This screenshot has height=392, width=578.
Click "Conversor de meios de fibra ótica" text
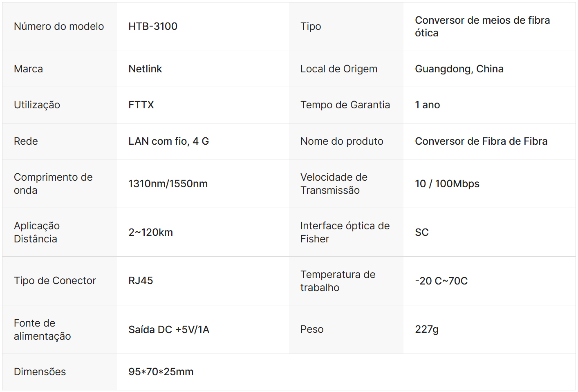click(x=482, y=27)
